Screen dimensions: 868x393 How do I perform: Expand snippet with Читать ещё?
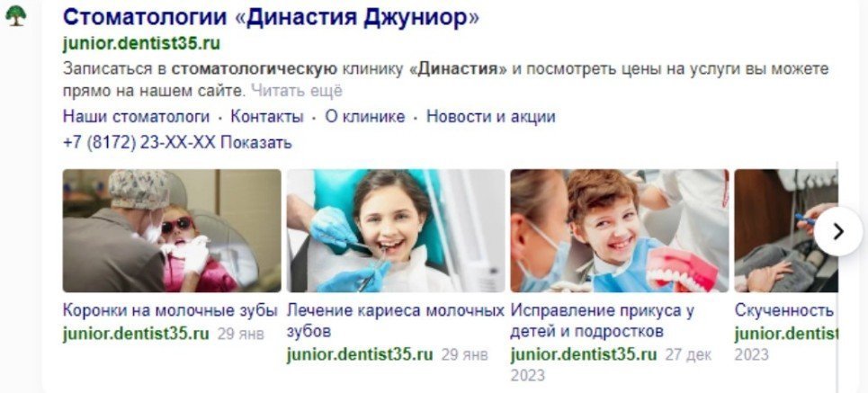297,90
